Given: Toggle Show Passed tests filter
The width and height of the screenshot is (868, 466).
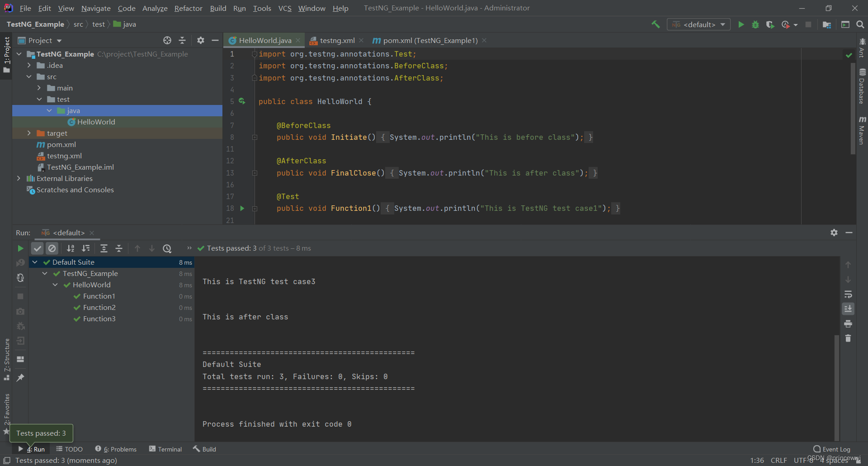Looking at the screenshot, I should pyautogui.click(x=38, y=248).
